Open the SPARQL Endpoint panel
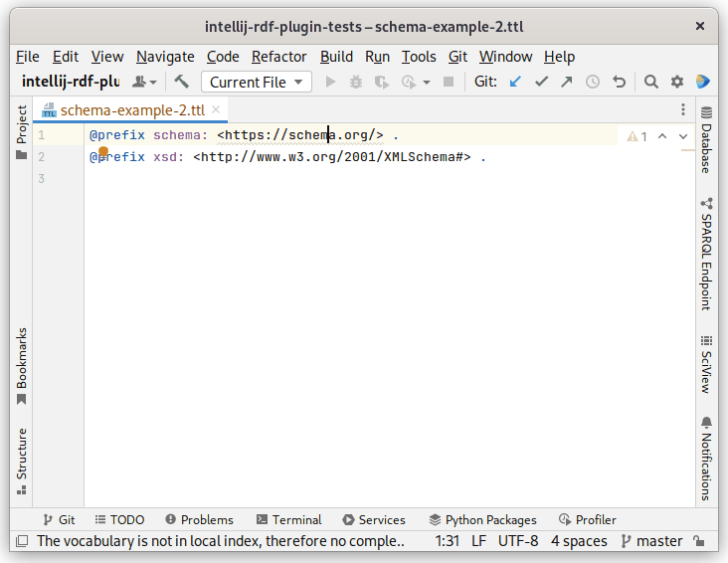This screenshot has height=563, width=728. pos(706,255)
